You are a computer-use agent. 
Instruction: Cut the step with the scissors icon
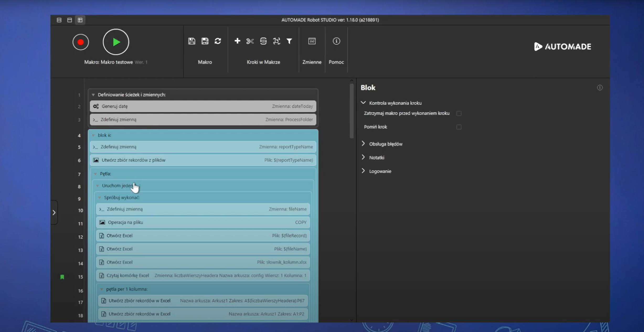[x=250, y=41]
